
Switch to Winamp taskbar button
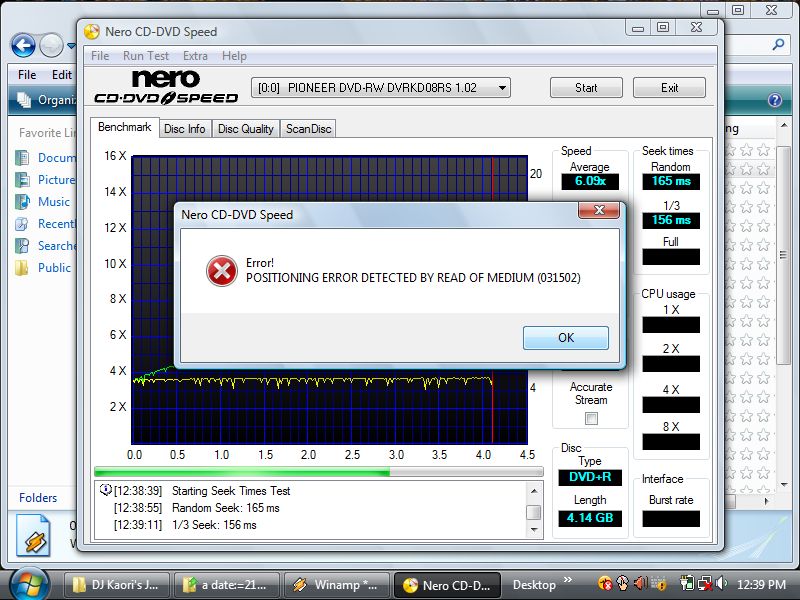click(336, 585)
